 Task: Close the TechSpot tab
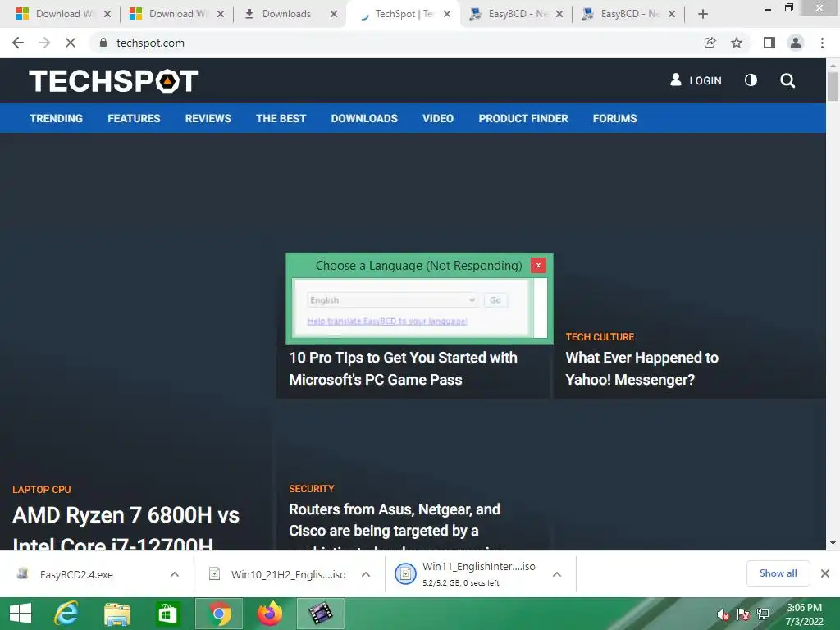[x=447, y=15]
